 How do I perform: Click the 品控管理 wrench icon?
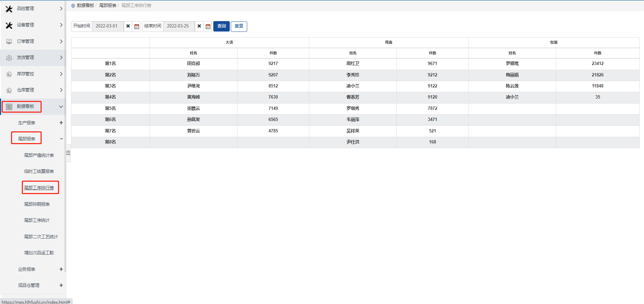[9, 9]
